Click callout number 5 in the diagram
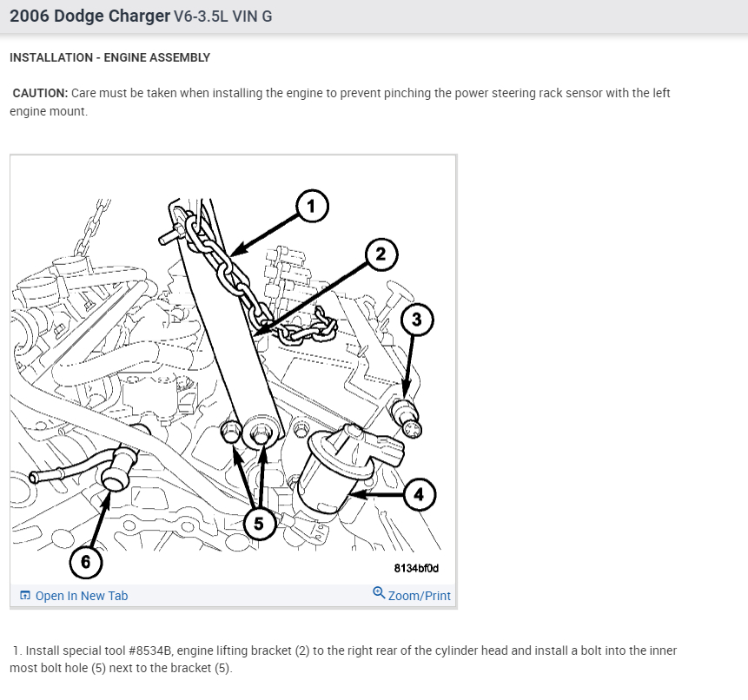The image size is (748, 700). pos(259,524)
